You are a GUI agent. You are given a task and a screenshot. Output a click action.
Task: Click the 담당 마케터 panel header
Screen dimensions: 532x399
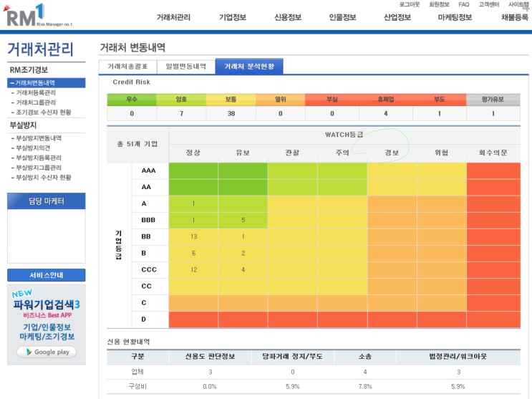pos(47,201)
